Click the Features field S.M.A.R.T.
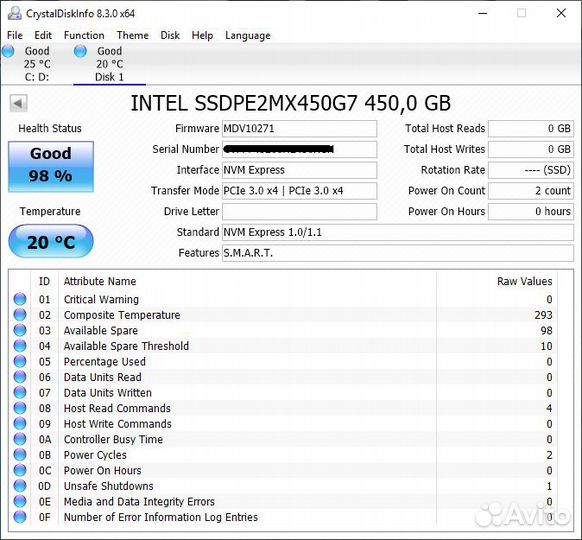This screenshot has width=582, height=540. click(x=398, y=253)
